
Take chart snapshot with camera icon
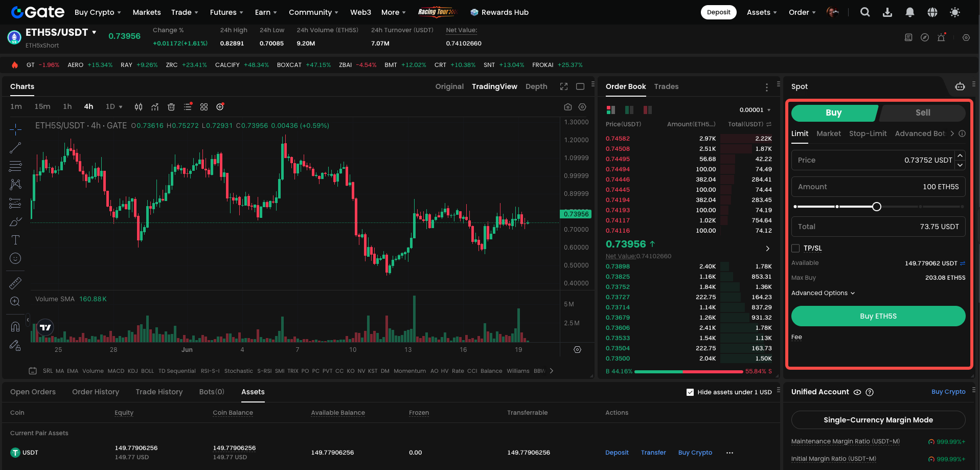point(567,107)
